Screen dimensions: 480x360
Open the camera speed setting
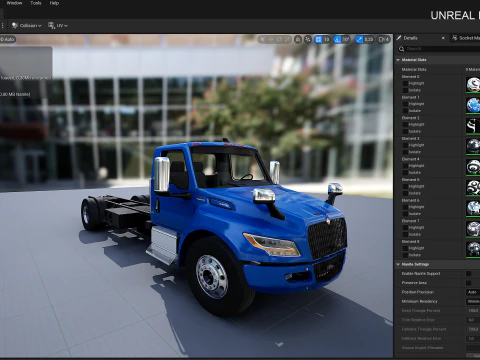[384, 40]
